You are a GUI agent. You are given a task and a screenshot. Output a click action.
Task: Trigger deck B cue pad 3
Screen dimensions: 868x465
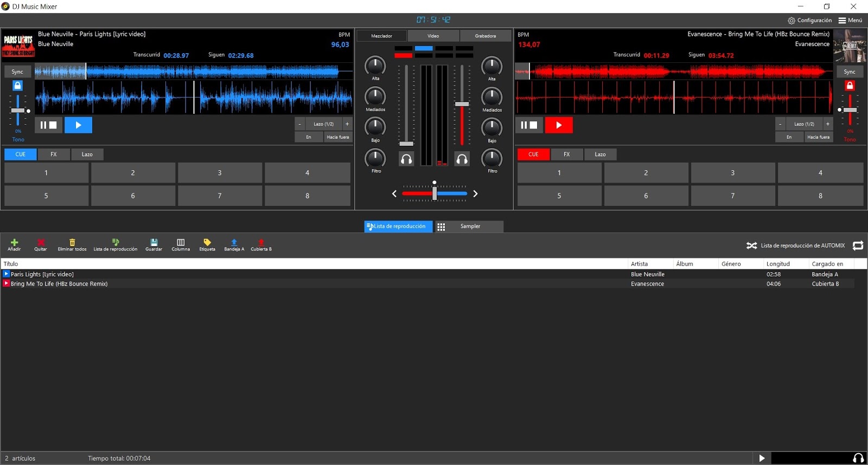point(733,173)
